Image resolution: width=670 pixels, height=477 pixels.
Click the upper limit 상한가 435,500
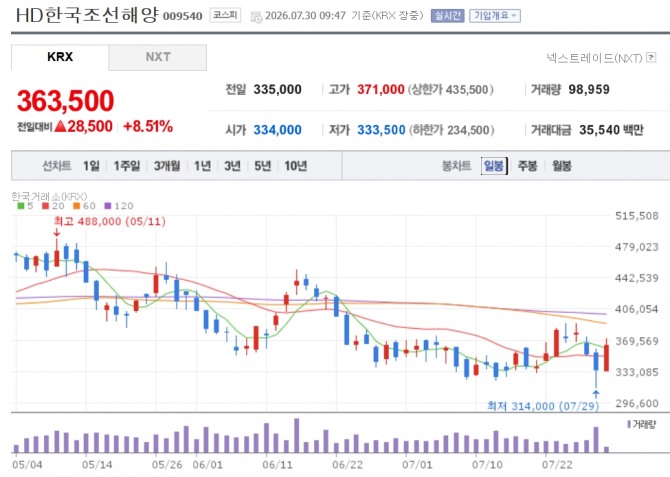click(451, 90)
